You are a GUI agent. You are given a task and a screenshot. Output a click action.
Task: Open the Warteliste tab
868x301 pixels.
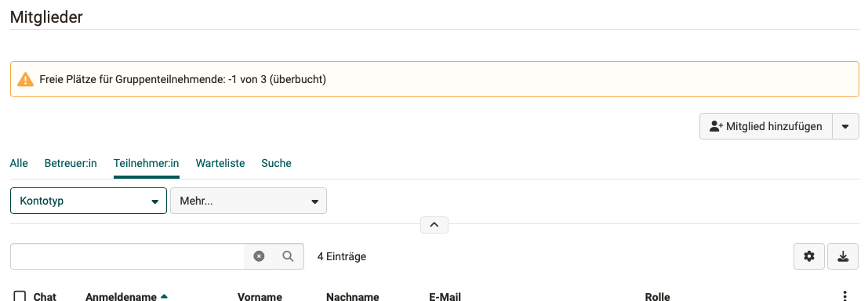click(220, 163)
